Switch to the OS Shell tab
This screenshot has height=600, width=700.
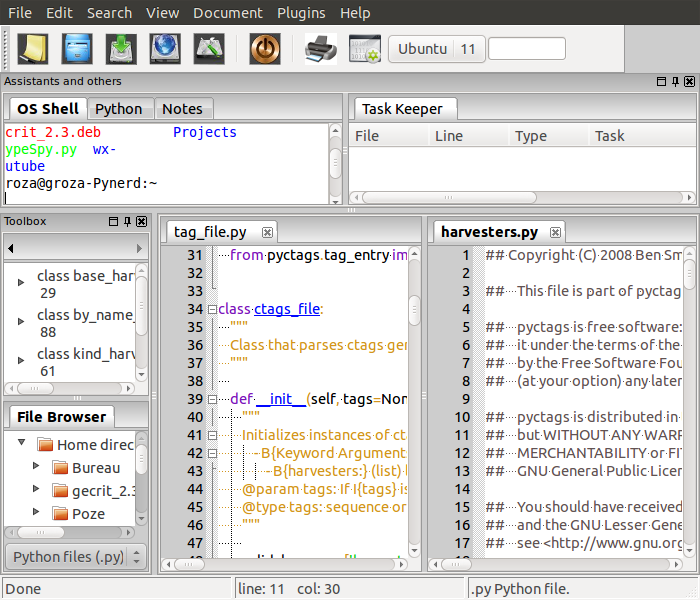[x=48, y=108]
